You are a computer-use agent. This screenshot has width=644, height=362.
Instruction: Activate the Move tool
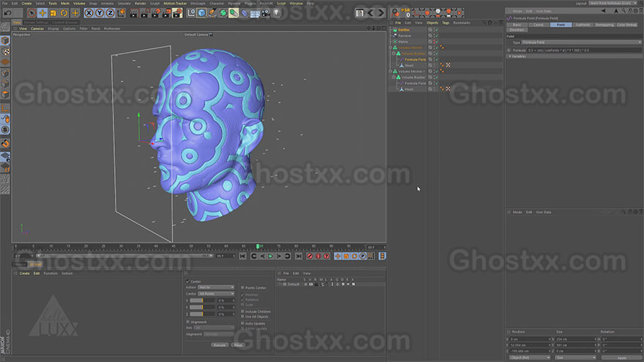42,13
